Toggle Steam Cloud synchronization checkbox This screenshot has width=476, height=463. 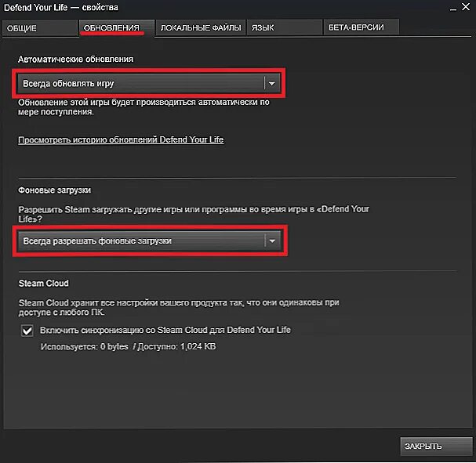[27, 331]
